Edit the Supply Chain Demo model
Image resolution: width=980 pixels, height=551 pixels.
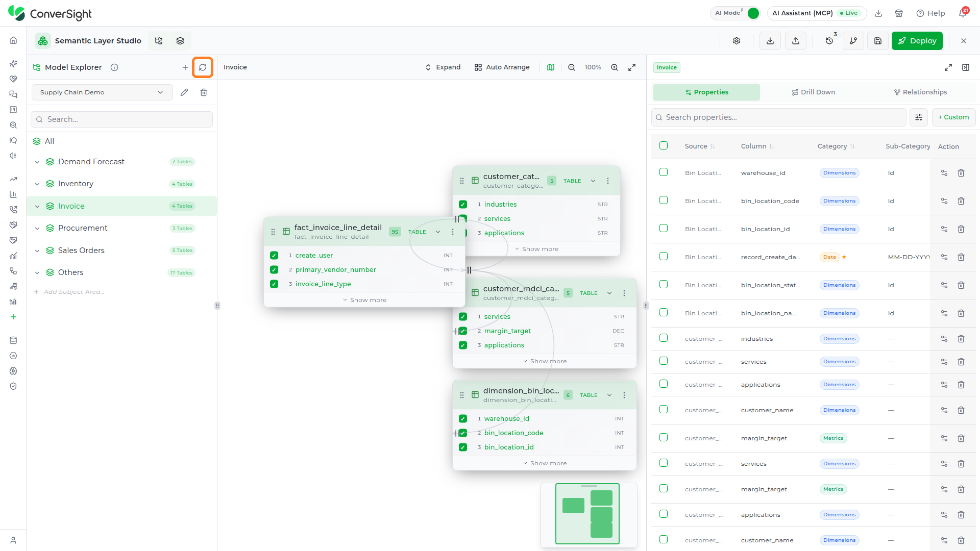pos(184,92)
